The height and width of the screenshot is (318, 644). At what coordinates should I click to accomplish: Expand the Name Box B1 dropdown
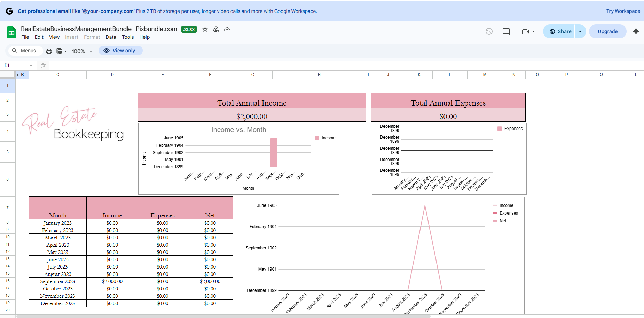(x=31, y=65)
